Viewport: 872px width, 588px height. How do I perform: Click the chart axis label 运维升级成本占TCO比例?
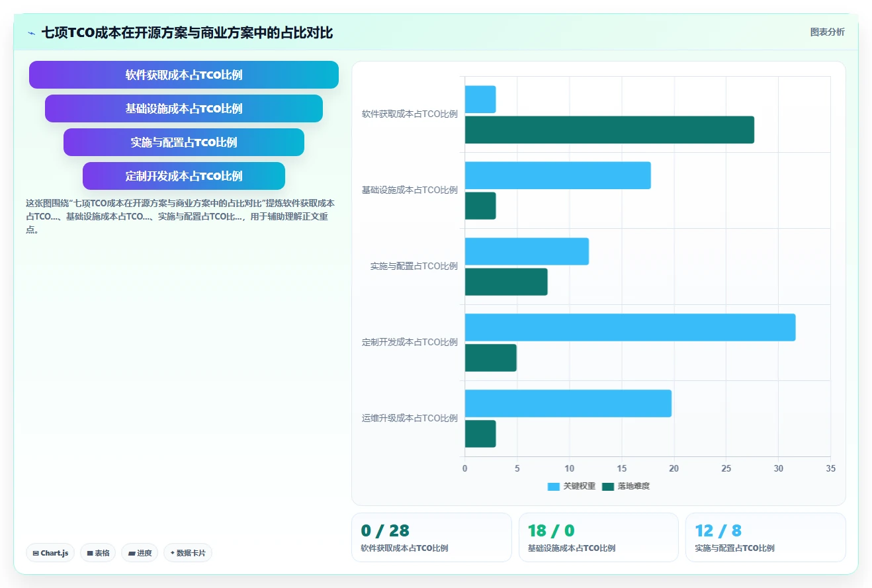410,418
